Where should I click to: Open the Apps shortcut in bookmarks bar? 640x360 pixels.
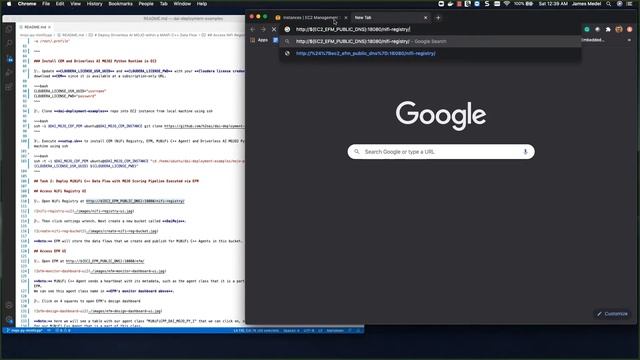(x=260, y=40)
